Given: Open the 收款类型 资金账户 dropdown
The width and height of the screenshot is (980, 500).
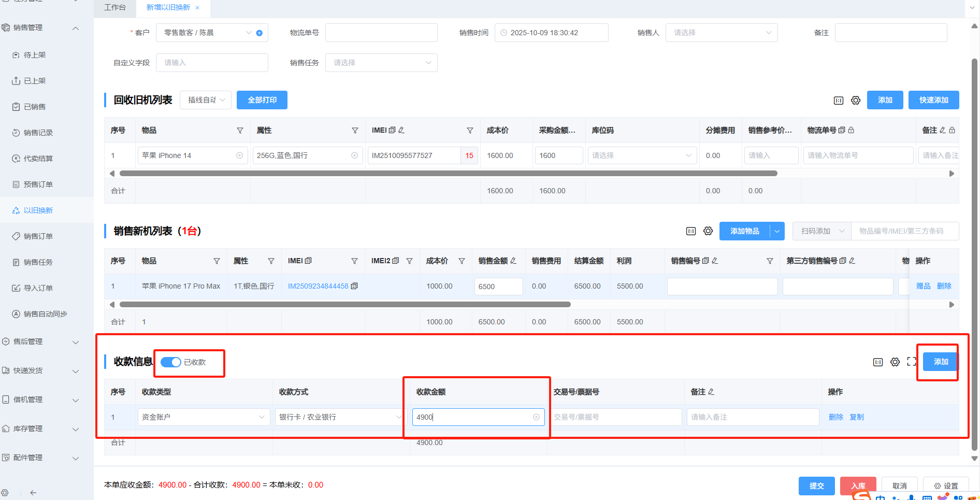Looking at the screenshot, I should (204, 417).
